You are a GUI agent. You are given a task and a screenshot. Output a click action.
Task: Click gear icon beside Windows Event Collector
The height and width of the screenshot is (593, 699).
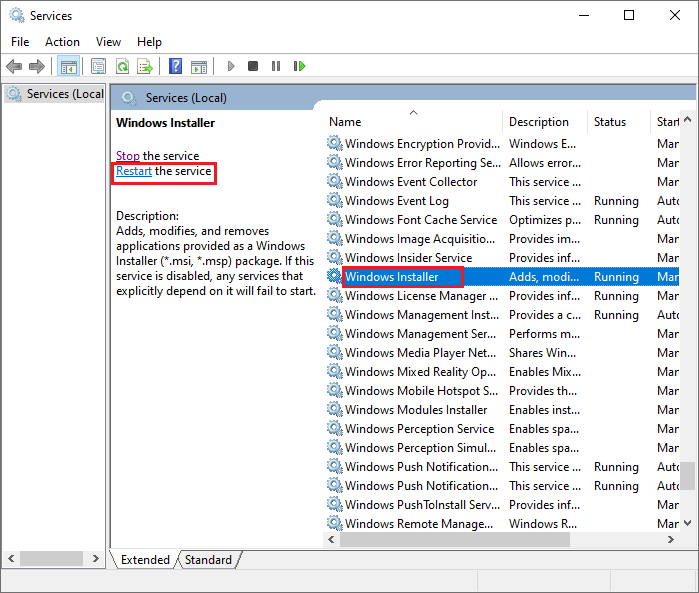click(x=334, y=181)
